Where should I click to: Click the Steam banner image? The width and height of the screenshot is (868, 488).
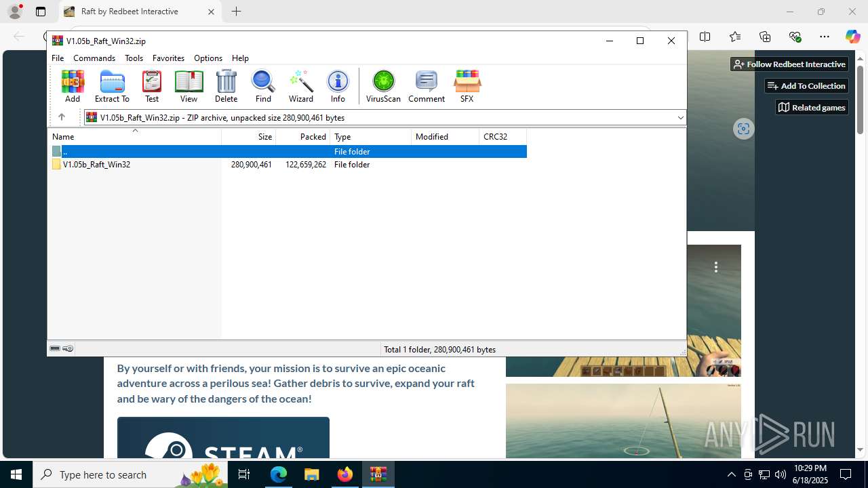click(223, 438)
